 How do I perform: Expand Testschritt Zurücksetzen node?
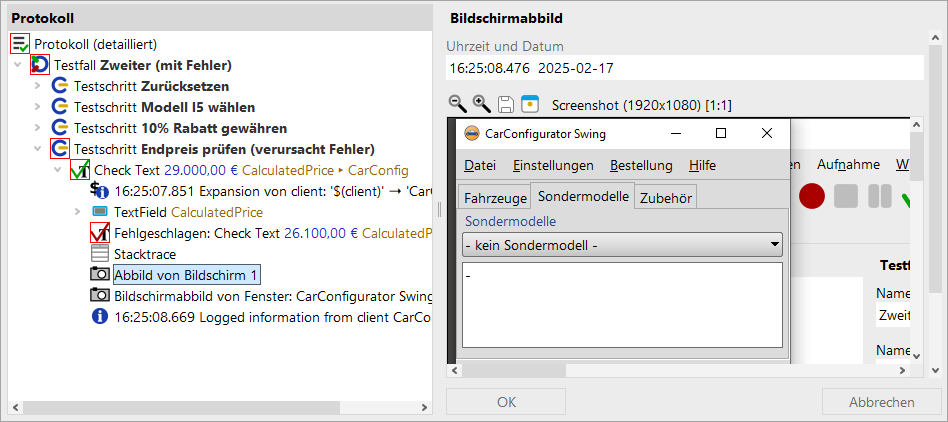(37, 86)
